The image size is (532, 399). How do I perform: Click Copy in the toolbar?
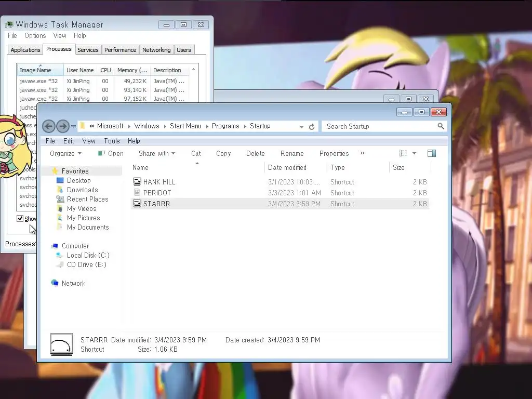point(223,153)
